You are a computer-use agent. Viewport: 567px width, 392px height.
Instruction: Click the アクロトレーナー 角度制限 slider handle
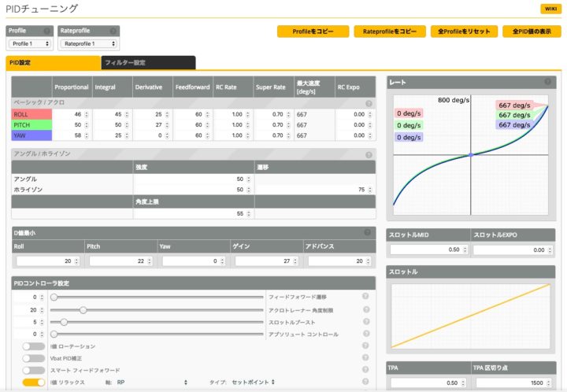point(83,310)
